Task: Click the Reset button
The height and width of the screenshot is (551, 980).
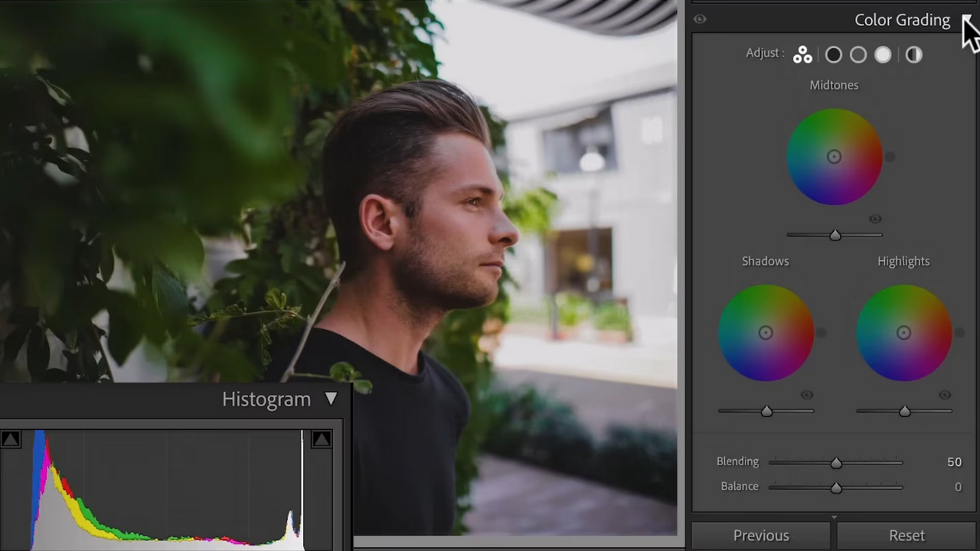Action: [906, 535]
